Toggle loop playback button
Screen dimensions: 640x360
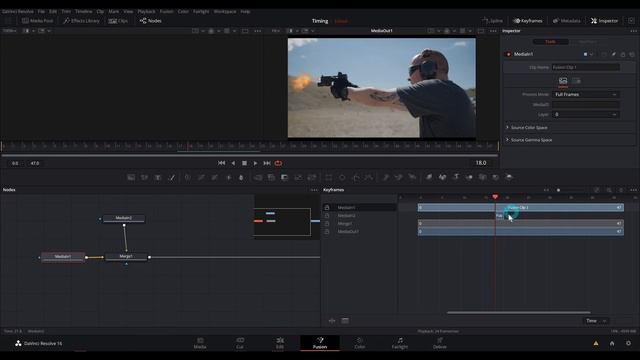point(278,163)
